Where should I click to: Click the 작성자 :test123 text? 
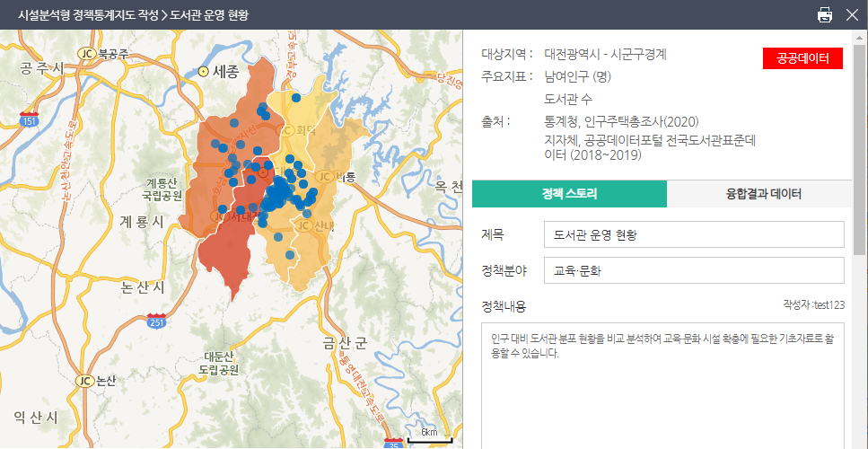click(814, 304)
